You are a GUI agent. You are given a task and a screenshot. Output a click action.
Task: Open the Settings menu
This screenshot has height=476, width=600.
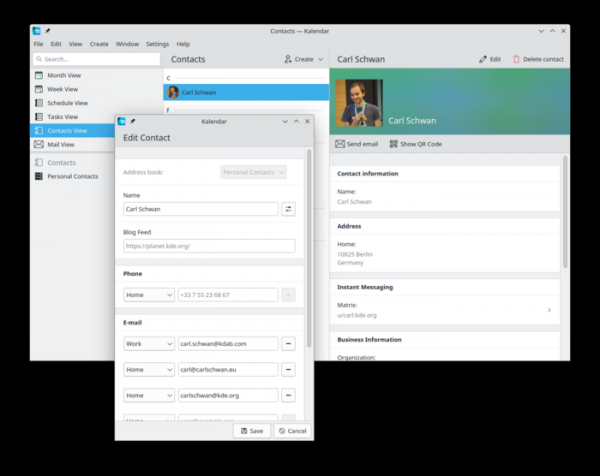[x=157, y=44]
